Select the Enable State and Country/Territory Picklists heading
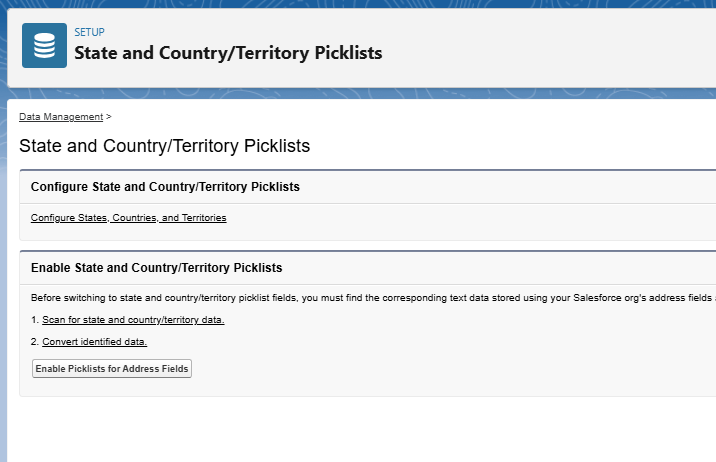The width and height of the screenshot is (716, 462). click(157, 268)
